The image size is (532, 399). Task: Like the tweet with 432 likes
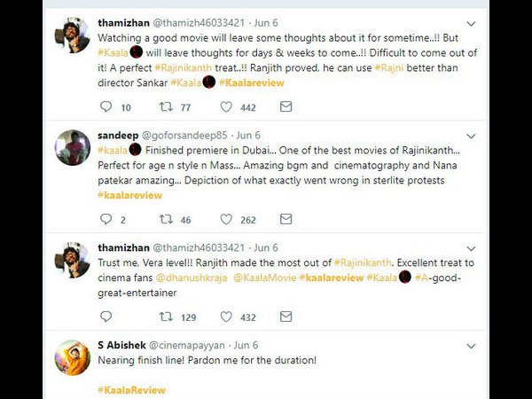(x=226, y=317)
